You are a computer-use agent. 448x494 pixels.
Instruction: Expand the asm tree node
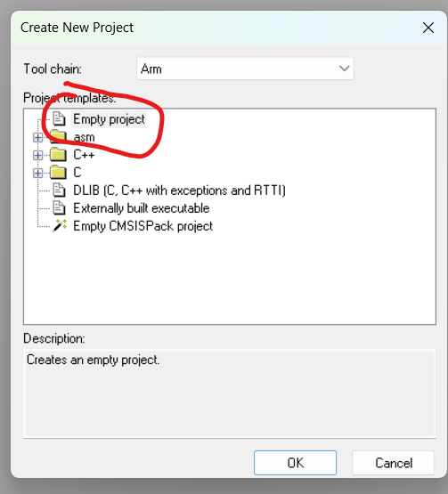37,137
